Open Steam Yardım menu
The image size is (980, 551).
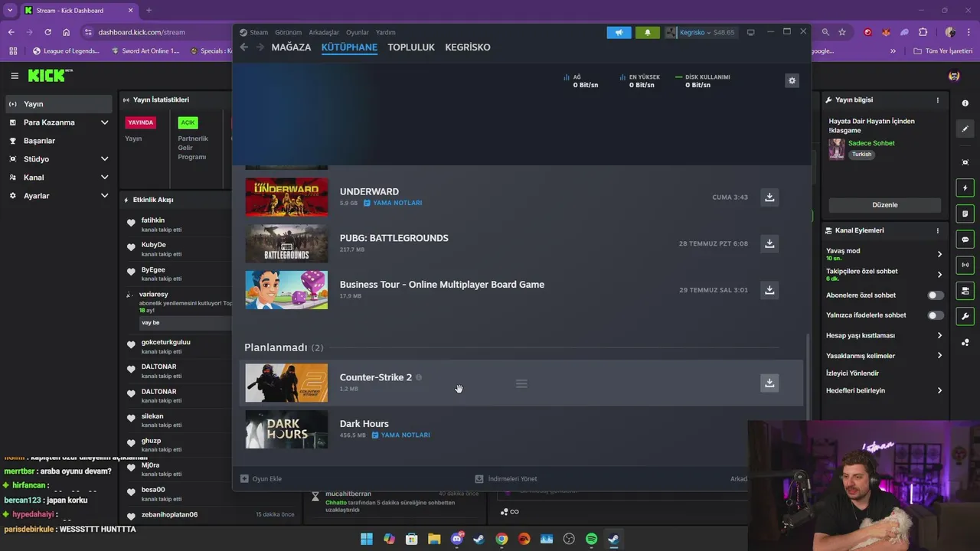(386, 32)
